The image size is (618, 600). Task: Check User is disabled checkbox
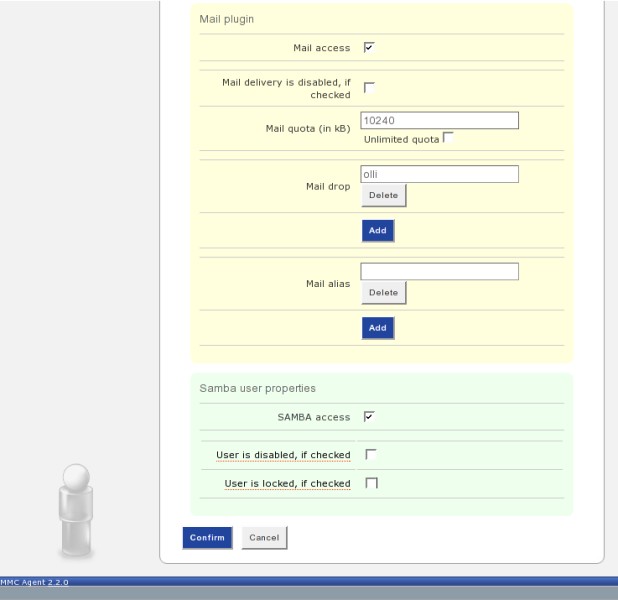[x=371, y=455]
